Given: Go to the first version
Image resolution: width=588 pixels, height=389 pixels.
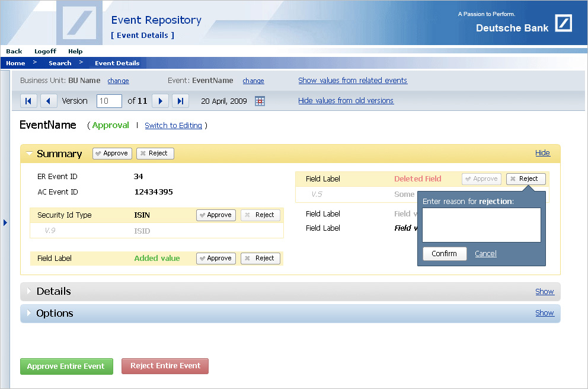Looking at the screenshot, I should click(28, 101).
